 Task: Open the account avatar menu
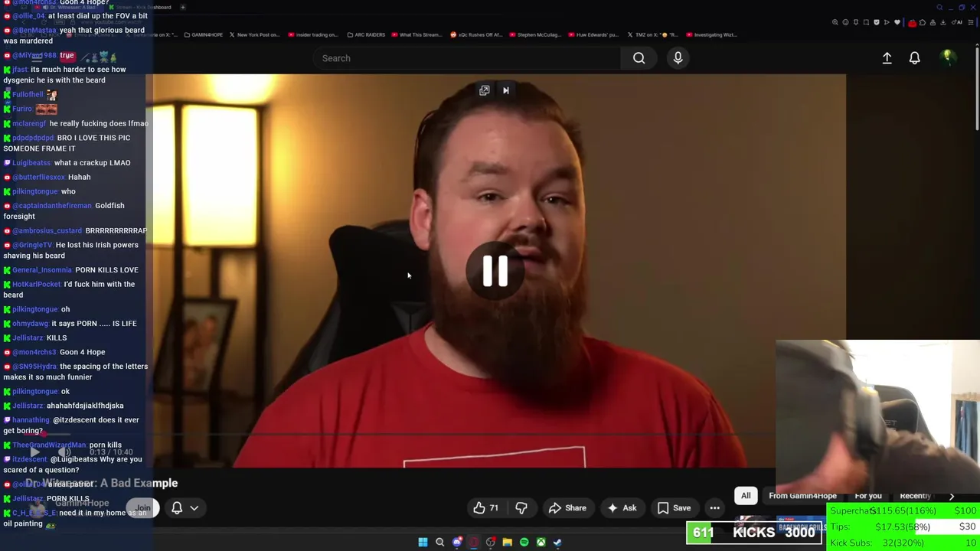pos(947,58)
